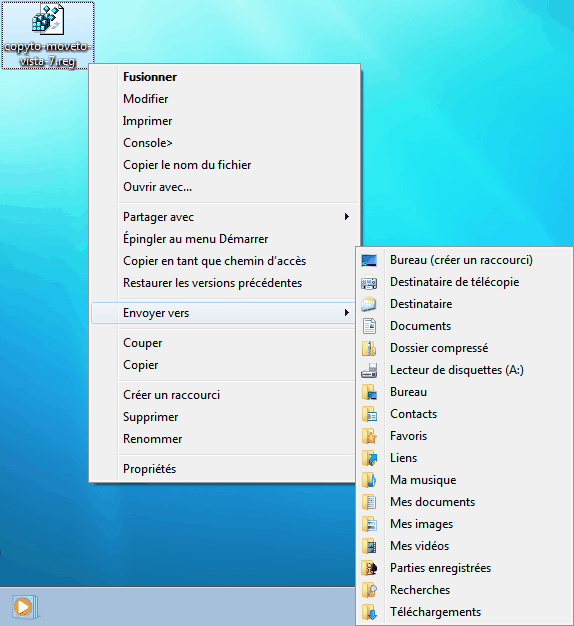Viewport: 574px width, 626px height.
Task: Expand the Envoyer vers submenu arrow
Action: point(346,313)
